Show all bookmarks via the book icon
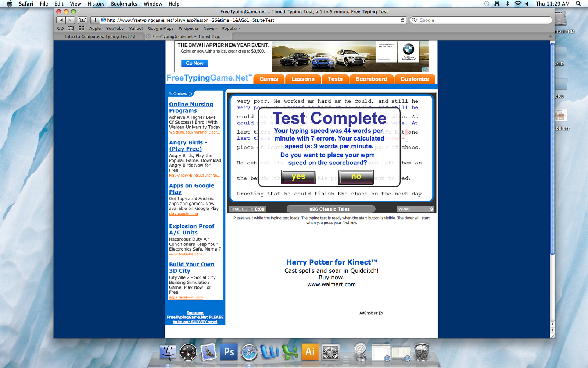Screen dimensions: 588x368 [71, 28]
